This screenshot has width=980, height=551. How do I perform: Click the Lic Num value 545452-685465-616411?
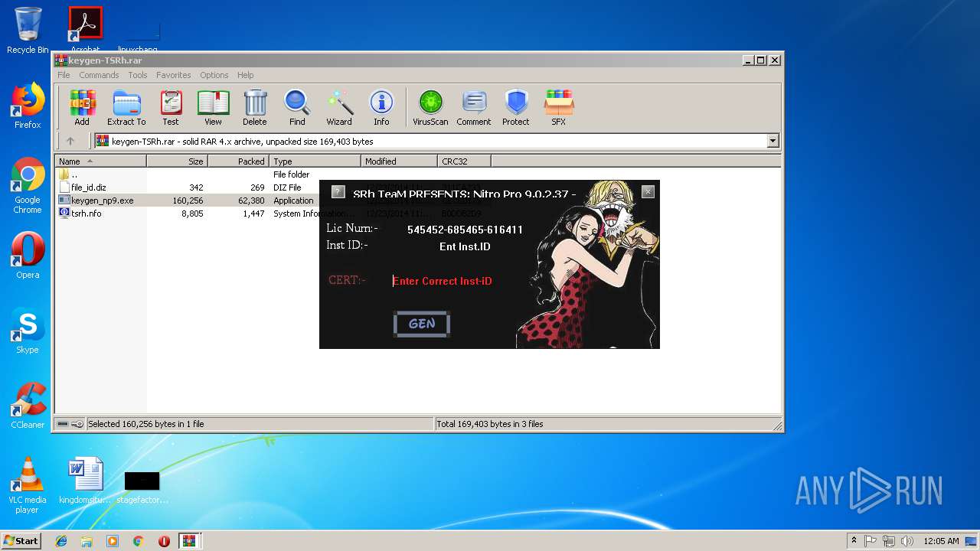(x=465, y=230)
